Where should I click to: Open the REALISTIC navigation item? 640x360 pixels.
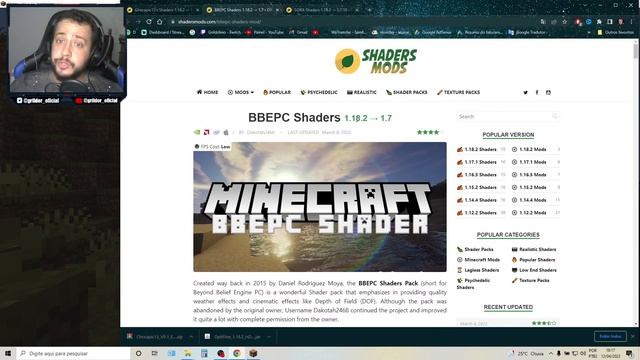point(362,93)
